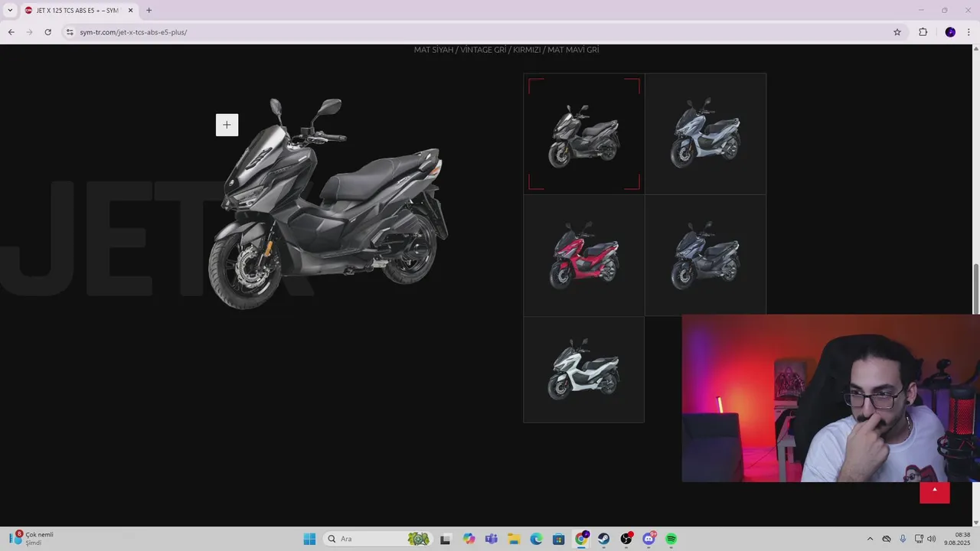Open OBS Studio from the taskbar
This screenshot has height=551, width=980.
[x=626, y=539]
